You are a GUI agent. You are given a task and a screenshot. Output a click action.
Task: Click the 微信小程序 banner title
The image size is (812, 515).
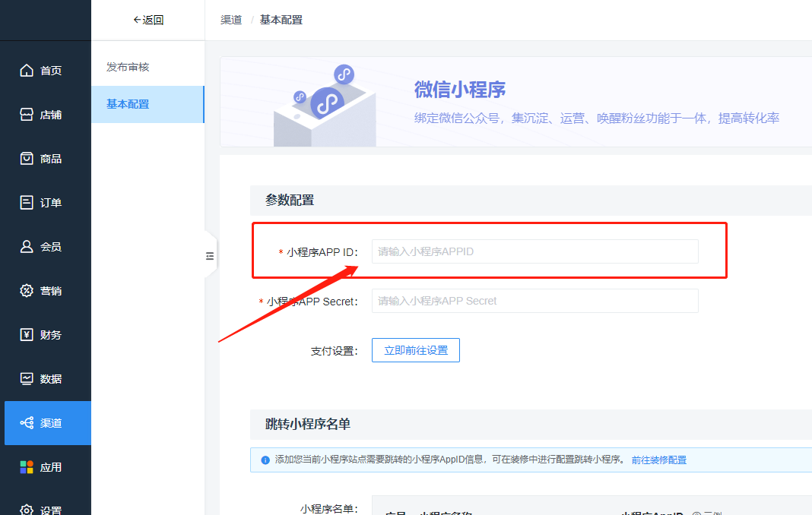(460, 90)
